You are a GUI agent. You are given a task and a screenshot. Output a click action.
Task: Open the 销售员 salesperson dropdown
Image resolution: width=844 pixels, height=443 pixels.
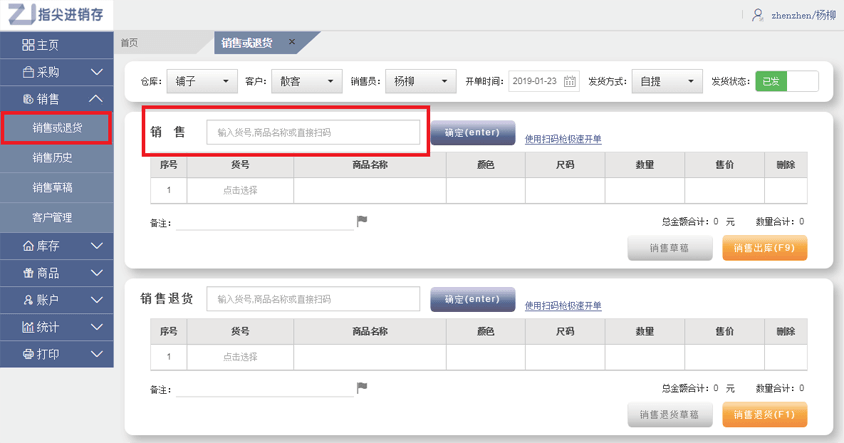tap(418, 82)
